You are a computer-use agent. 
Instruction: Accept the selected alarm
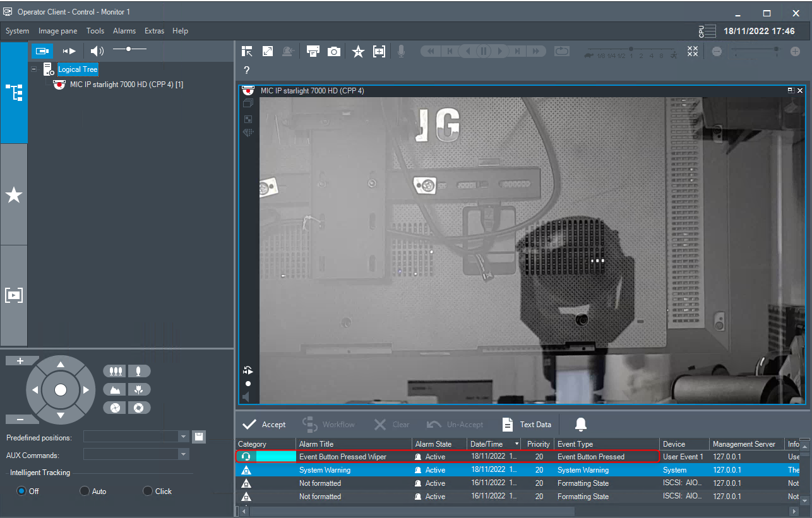point(265,424)
